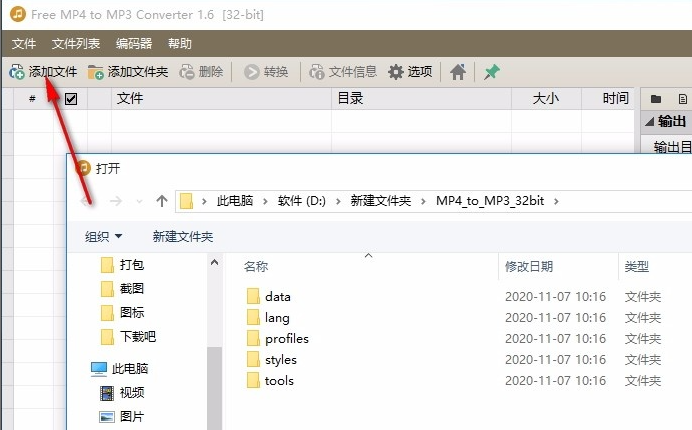This screenshot has height=430, width=692.
Task: Click 新建文件夹 in the address breadcrumb
Action: (381, 201)
